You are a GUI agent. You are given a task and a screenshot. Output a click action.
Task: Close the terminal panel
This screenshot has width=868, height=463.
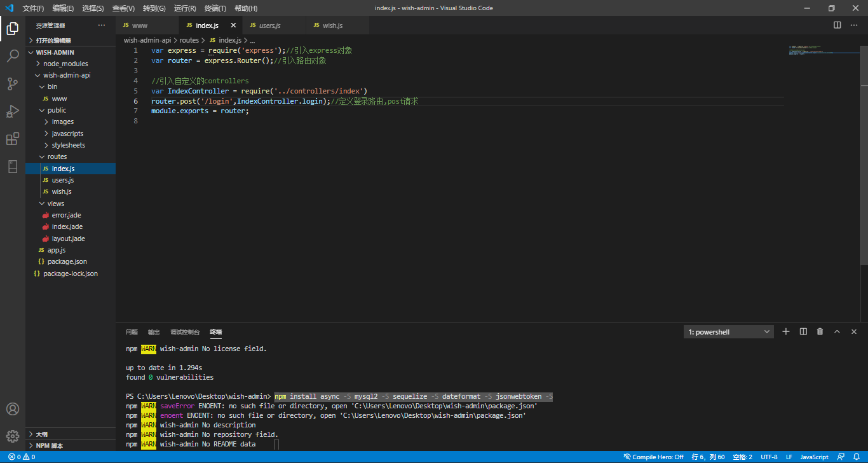(x=854, y=331)
